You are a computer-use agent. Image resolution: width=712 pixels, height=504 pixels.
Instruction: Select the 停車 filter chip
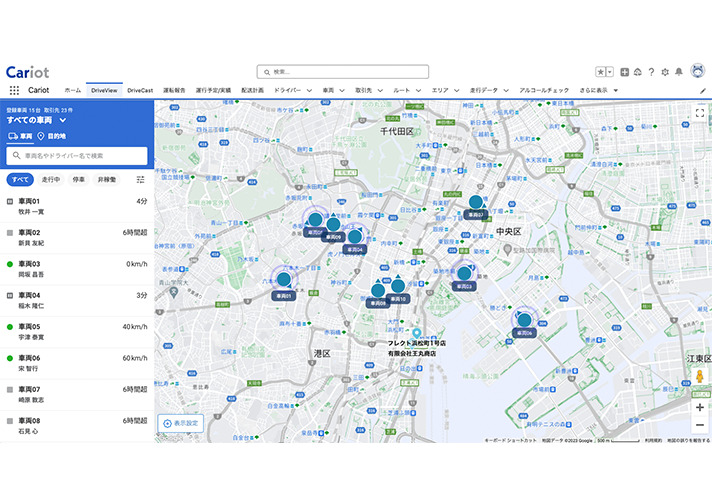(x=79, y=180)
